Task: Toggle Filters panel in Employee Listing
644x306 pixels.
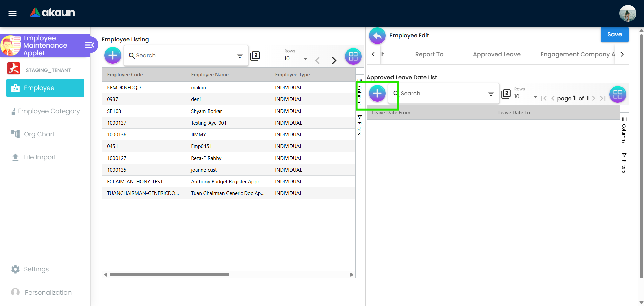Action: [x=359, y=125]
